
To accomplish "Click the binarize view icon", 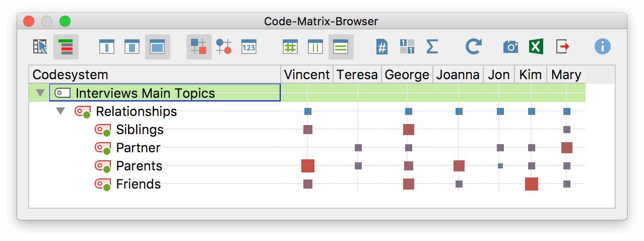I will (x=407, y=47).
